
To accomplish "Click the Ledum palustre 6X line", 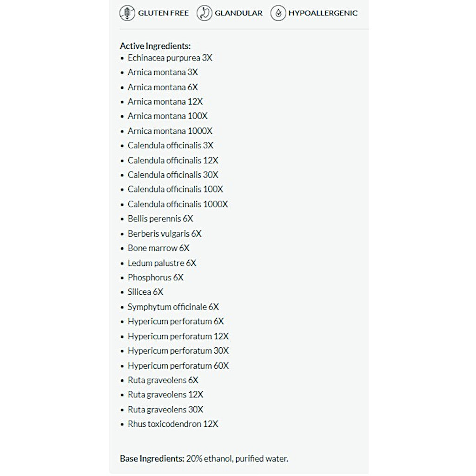I will (x=162, y=263).
